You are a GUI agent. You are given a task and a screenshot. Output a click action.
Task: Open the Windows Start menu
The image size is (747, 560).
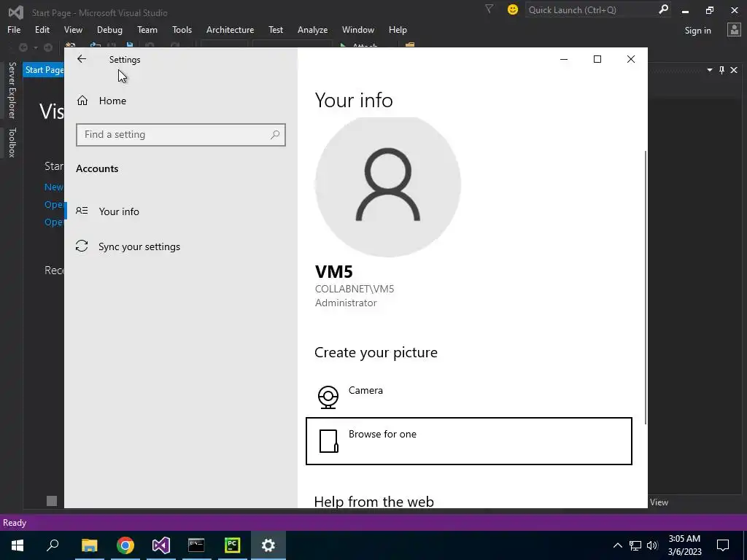[18, 545]
